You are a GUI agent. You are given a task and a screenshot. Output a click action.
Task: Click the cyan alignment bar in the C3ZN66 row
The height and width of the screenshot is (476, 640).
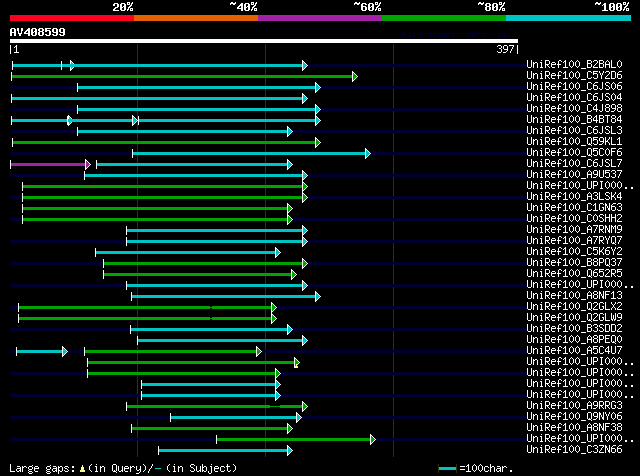coord(223,451)
